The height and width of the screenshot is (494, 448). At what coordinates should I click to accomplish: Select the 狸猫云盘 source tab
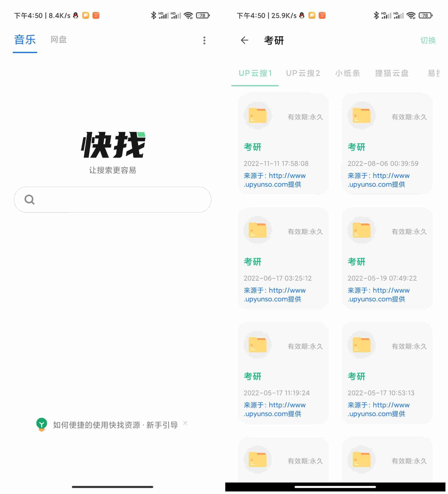point(392,74)
